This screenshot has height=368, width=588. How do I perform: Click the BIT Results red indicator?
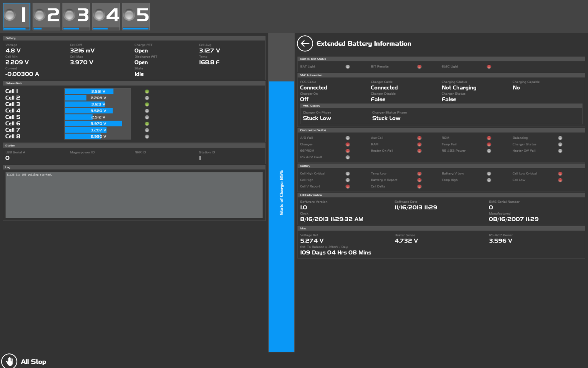tap(419, 67)
